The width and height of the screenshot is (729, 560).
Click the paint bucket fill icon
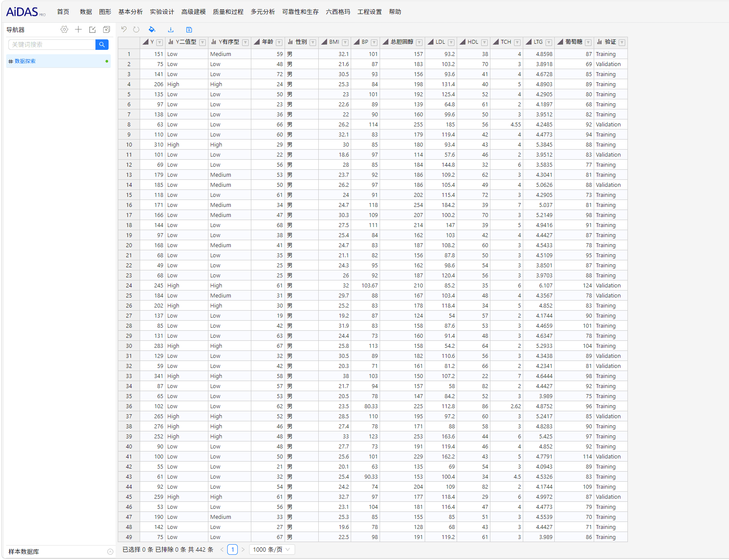[x=152, y=29]
